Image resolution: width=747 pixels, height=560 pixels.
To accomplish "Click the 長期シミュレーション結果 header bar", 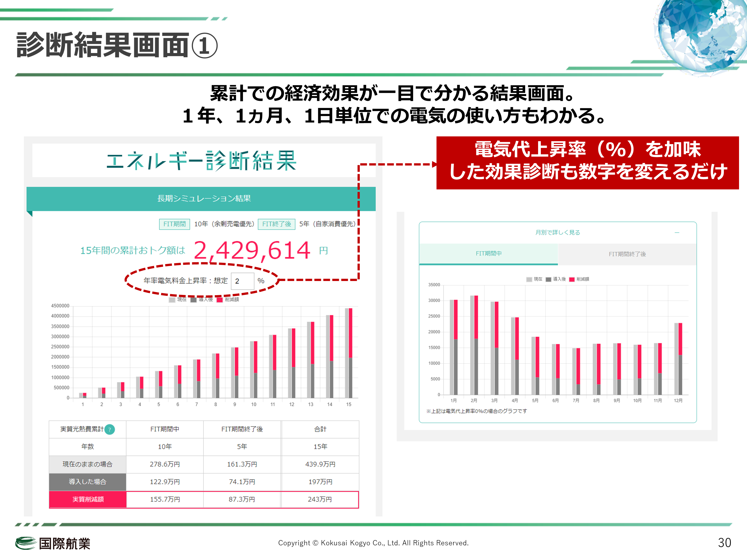I will (201, 199).
